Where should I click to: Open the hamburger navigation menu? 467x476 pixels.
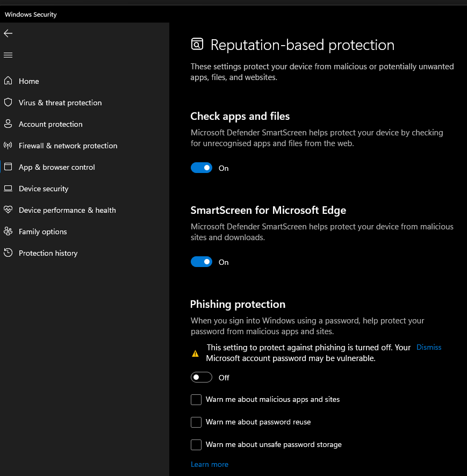pyautogui.click(x=8, y=55)
